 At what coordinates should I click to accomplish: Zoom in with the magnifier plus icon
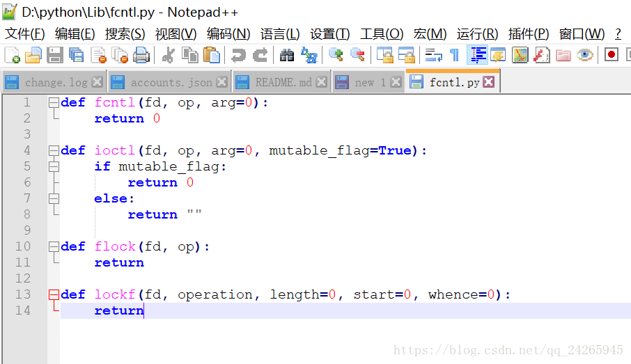(x=336, y=55)
